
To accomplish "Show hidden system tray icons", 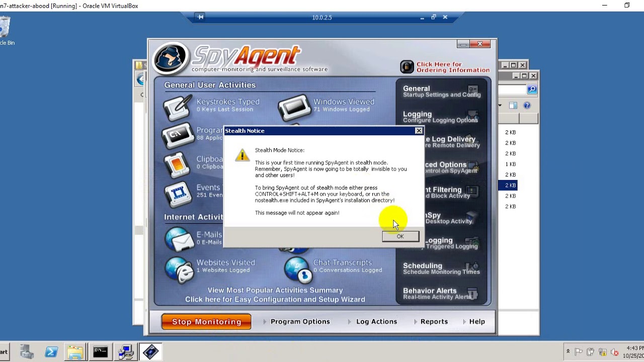I will coord(568,352).
